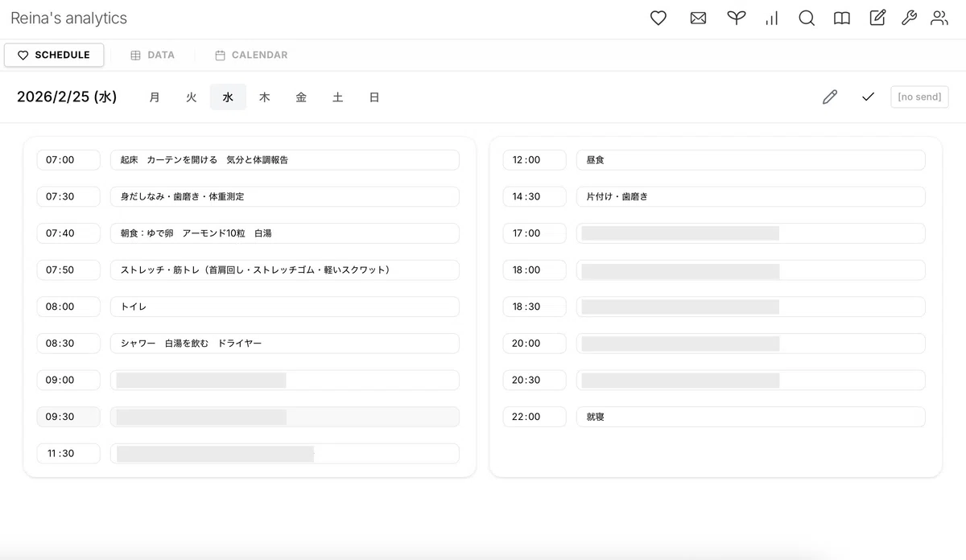Image resolution: width=966 pixels, height=560 pixels.
Task: Click the 14:30 time field
Action: 535,196
